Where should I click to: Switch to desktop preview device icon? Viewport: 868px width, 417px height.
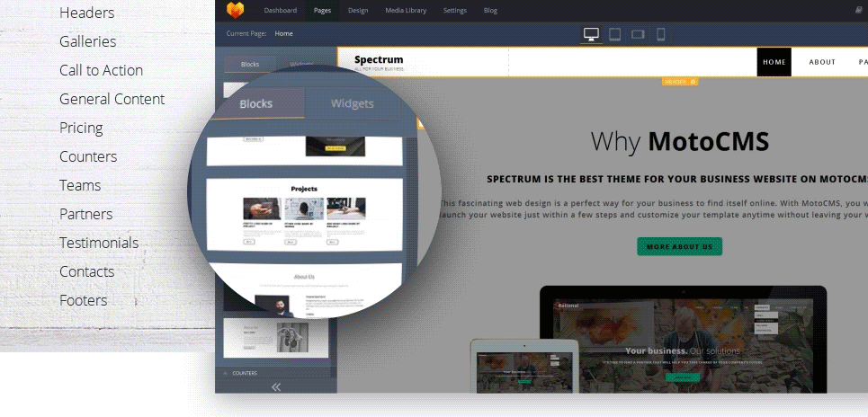[591, 34]
